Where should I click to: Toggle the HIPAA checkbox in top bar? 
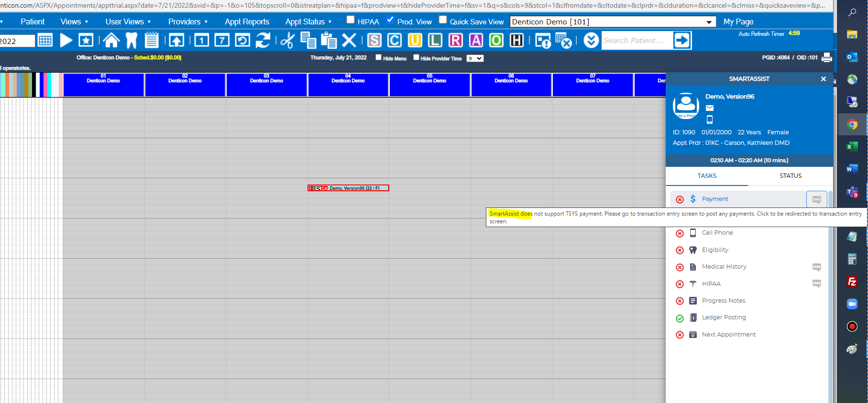351,20
